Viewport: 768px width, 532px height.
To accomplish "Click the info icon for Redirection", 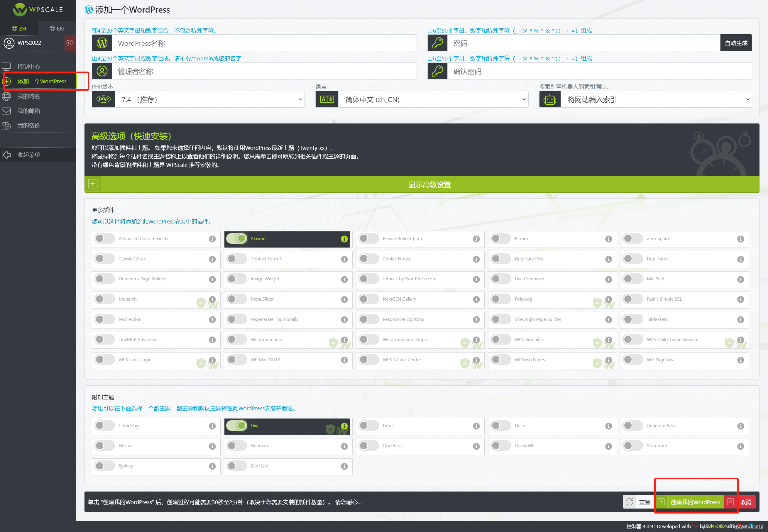I will point(212,320).
